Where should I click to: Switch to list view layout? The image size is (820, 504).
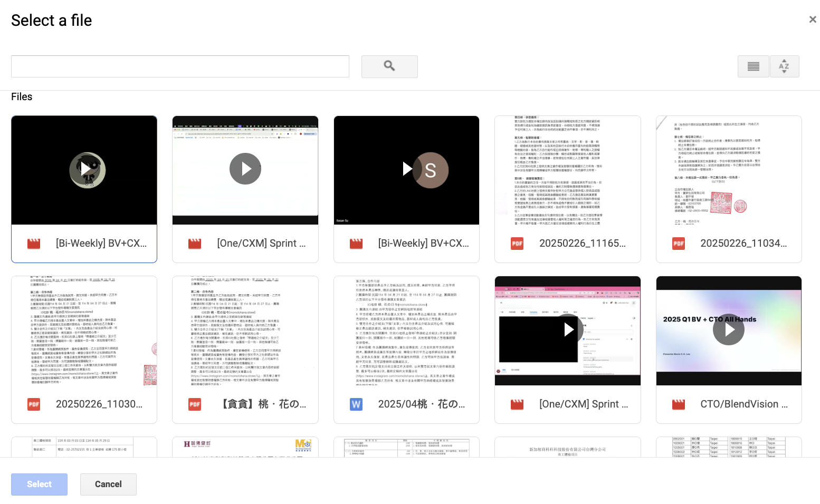pyautogui.click(x=753, y=66)
